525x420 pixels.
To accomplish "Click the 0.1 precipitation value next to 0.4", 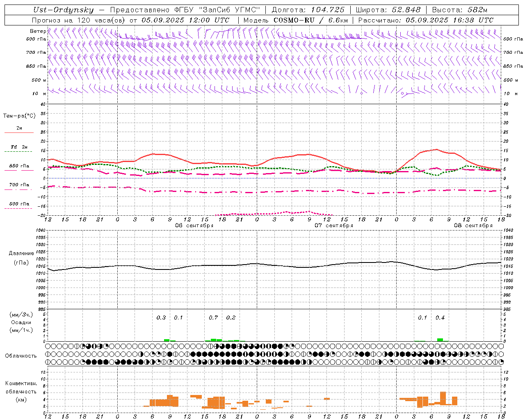I will click(x=422, y=318).
